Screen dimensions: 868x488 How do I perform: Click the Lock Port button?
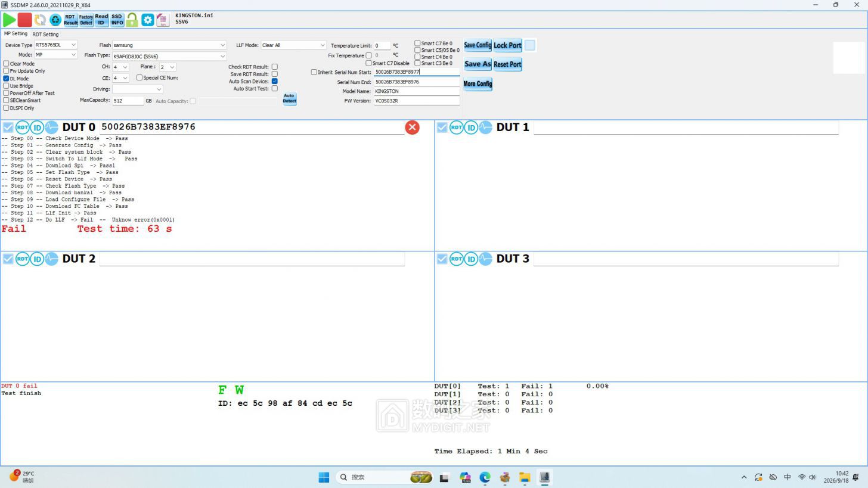507,45
